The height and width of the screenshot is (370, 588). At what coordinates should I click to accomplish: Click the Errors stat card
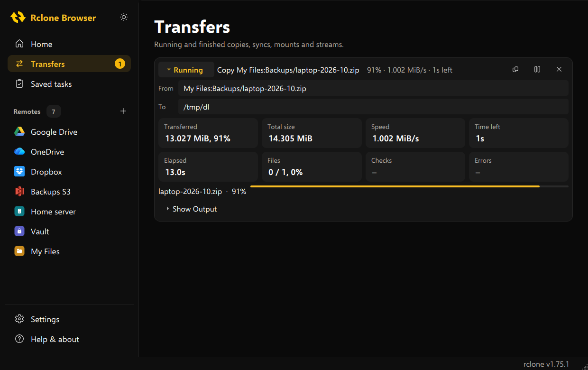pos(519,166)
